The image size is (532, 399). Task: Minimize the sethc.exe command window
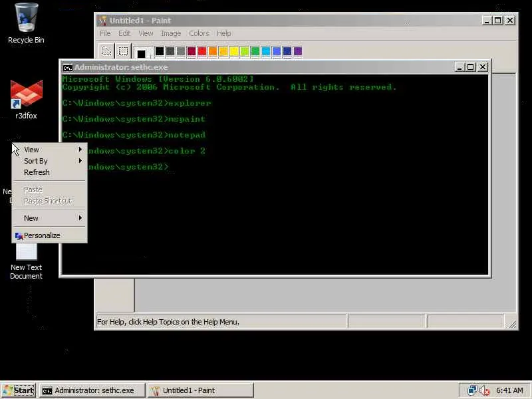point(459,67)
